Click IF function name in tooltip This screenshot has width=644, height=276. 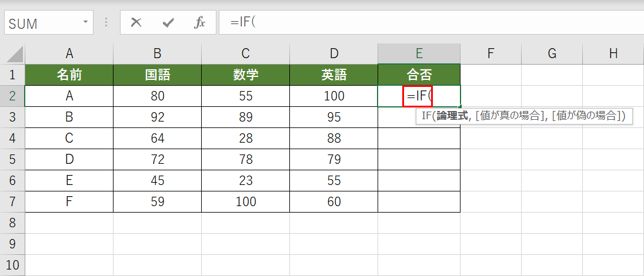coord(426,116)
